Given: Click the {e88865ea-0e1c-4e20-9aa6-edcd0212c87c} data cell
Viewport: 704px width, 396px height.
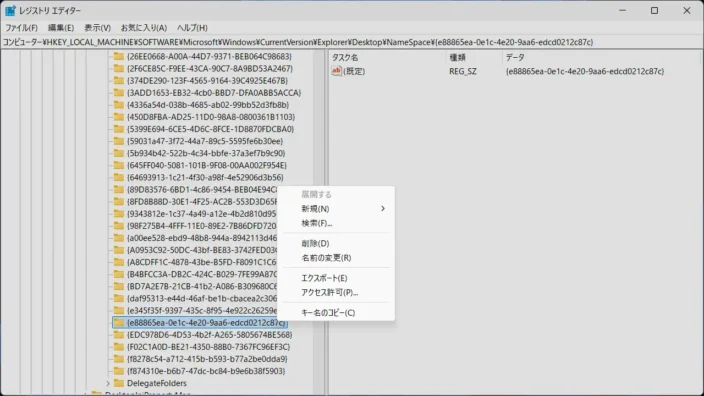Looking at the screenshot, I should [x=585, y=71].
